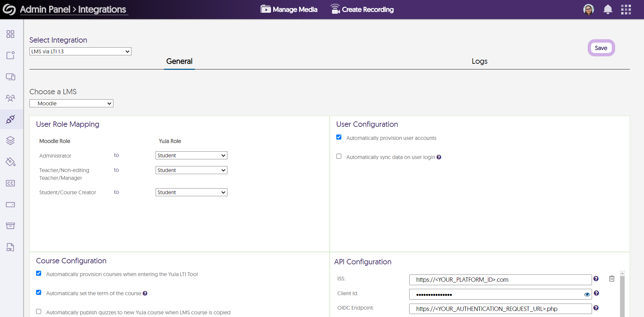Open the document file sidebar icon
644x317 pixels.
pos(10,247)
